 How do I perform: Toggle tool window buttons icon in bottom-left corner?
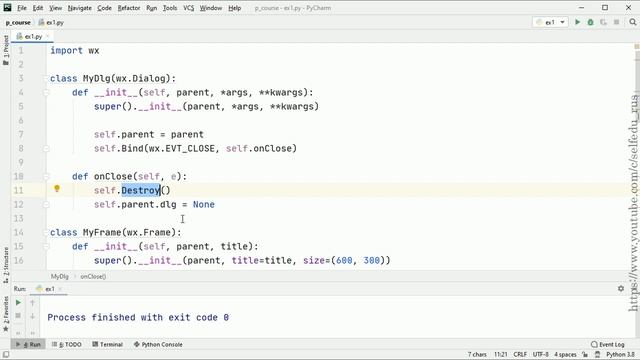coord(6,354)
